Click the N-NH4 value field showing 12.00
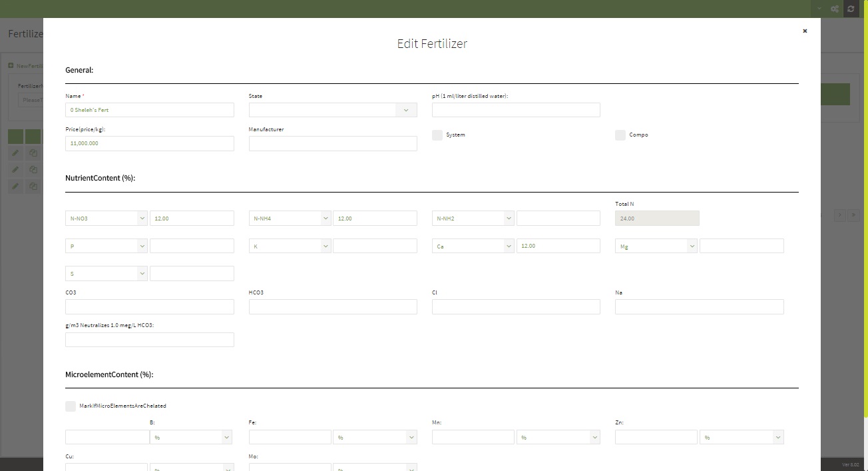The height and width of the screenshot is (471, 868). pos(375,219)
